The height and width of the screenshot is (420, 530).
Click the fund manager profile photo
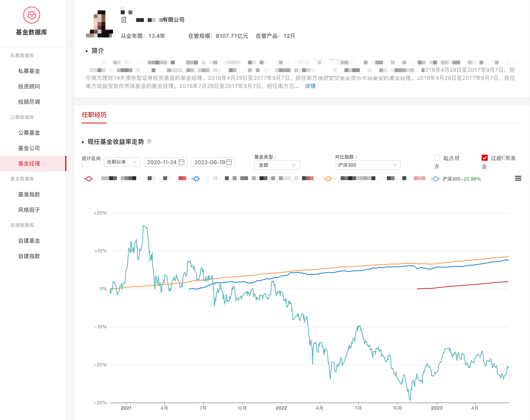100,21
